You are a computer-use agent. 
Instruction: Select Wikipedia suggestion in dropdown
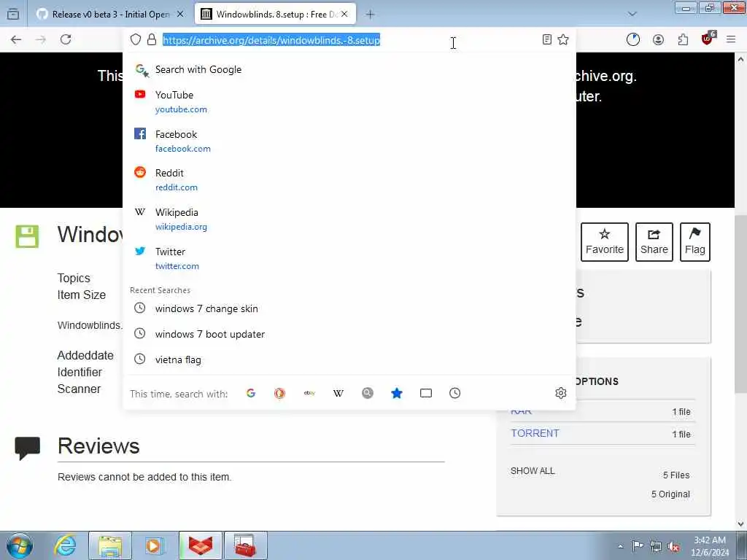(349, 219)
